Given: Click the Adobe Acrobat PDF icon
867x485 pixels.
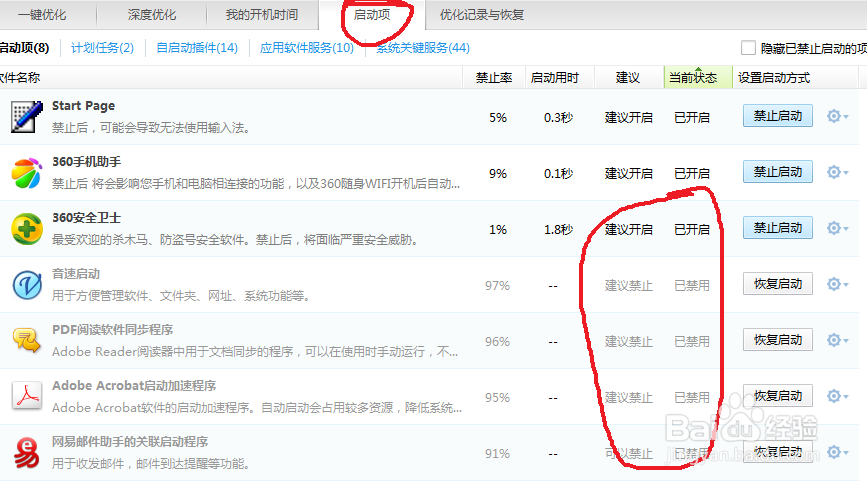Looking at the screenshot, I should (x=27, y=396).
